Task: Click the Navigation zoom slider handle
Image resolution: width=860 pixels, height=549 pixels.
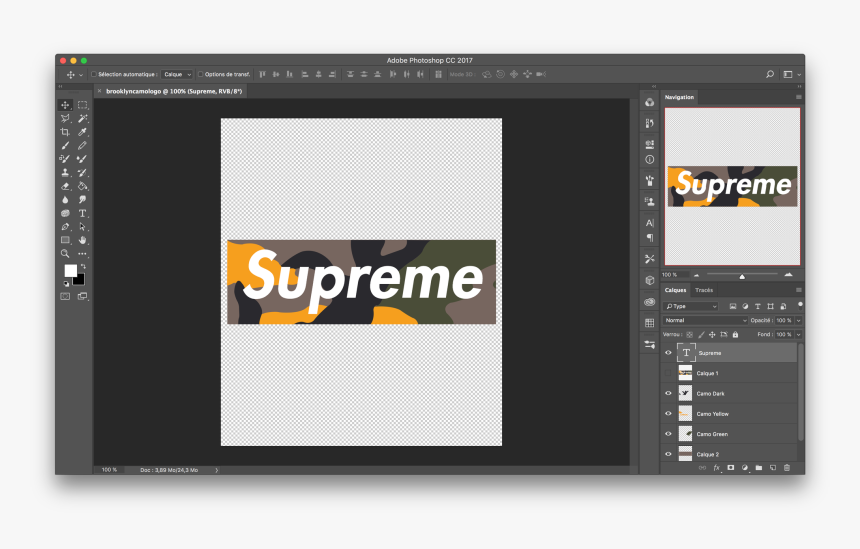Action: (742, 276)
